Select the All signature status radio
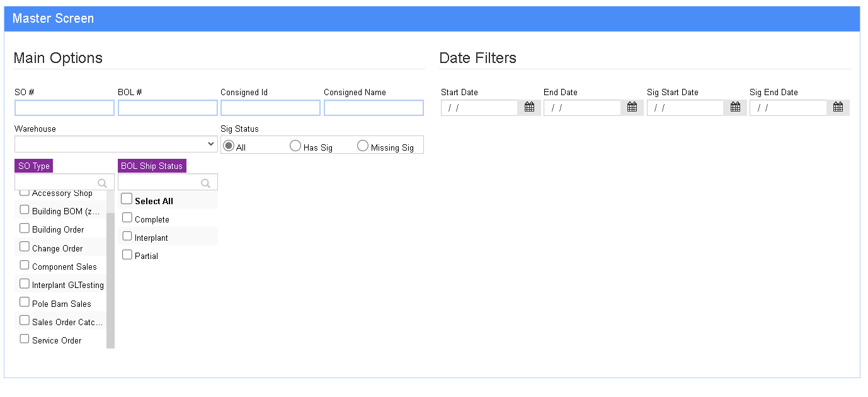 (229, 146)
